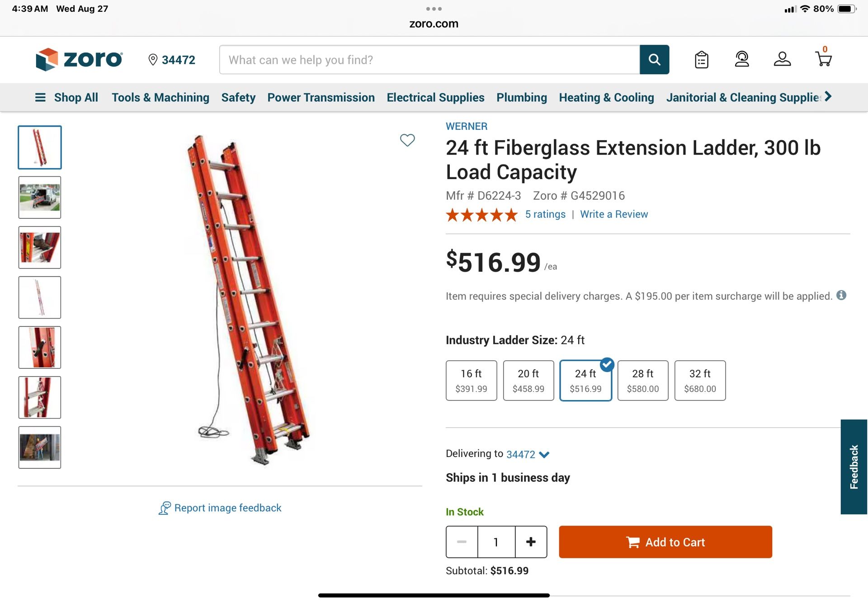Click the customer support headset icon

click(x=742, y=59)
